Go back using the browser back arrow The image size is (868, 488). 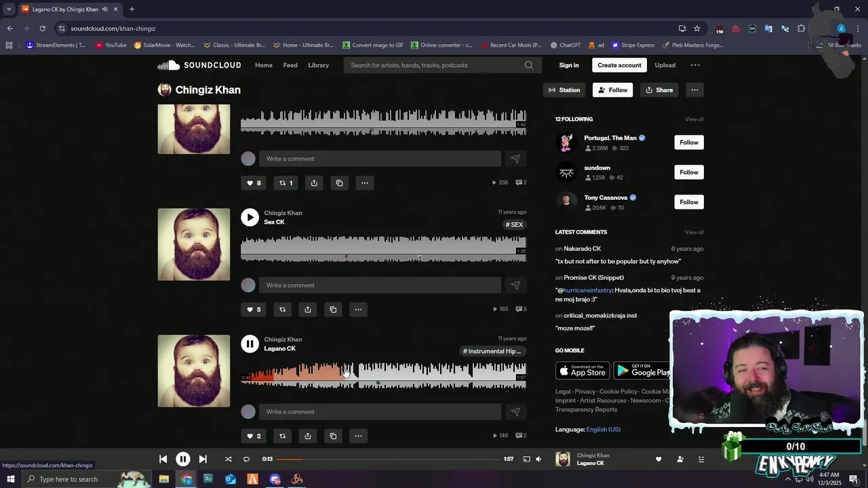click(x=9, y=28)
